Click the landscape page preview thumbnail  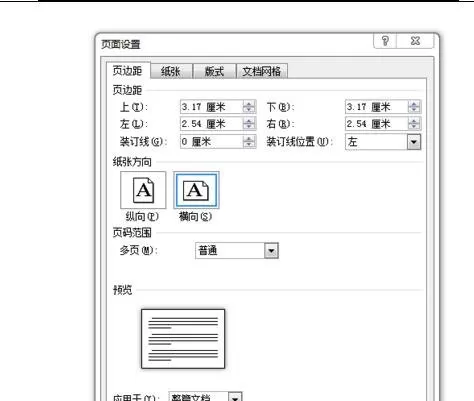click(x=183, y=339)
